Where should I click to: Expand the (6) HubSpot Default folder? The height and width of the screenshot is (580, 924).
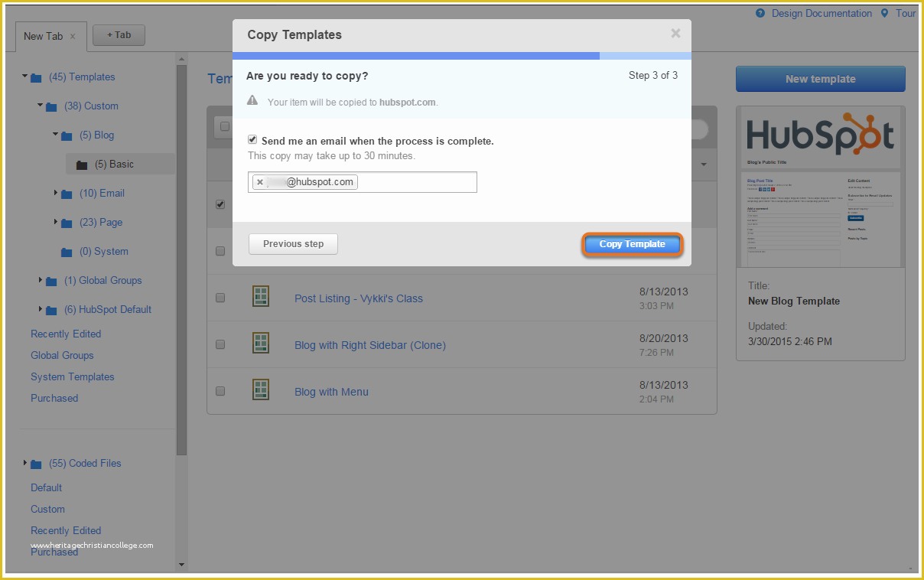41,309
